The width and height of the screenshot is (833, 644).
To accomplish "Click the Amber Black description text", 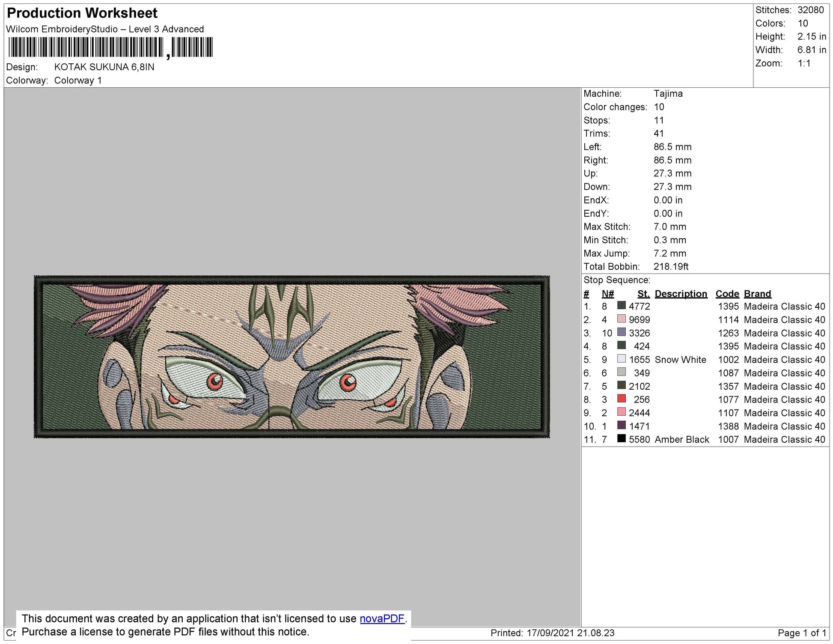I will pos(682,439).
